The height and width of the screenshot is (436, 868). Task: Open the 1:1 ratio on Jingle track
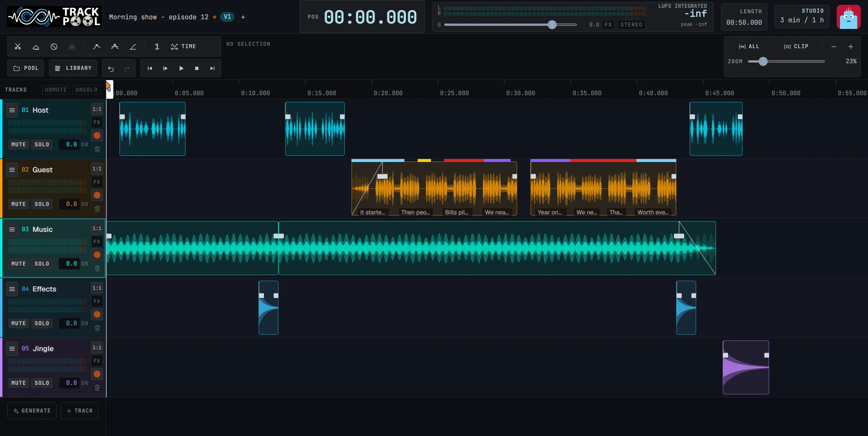[97, 348]
